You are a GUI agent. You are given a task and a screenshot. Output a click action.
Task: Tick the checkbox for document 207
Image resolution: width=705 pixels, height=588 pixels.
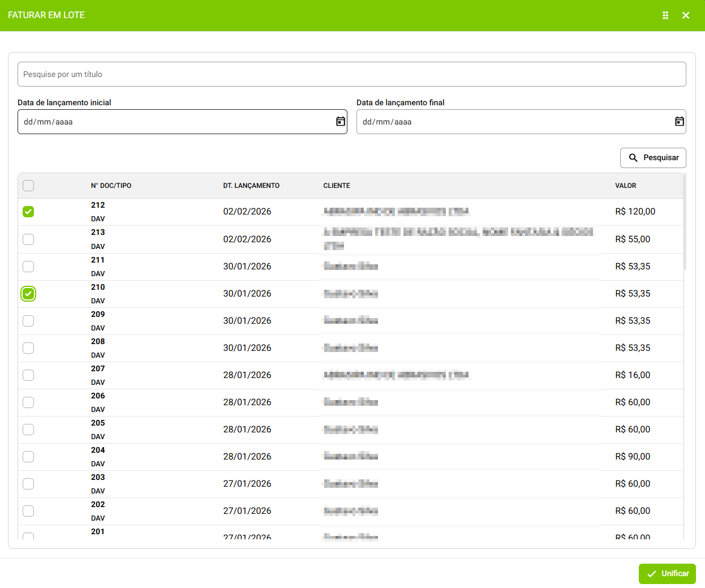tap(28, 375)
